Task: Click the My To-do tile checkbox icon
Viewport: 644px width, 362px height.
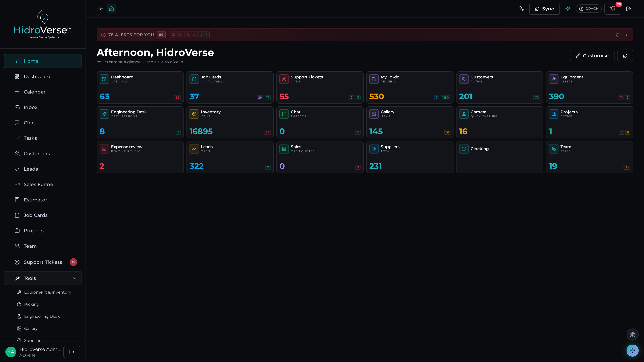Action: 374,79
